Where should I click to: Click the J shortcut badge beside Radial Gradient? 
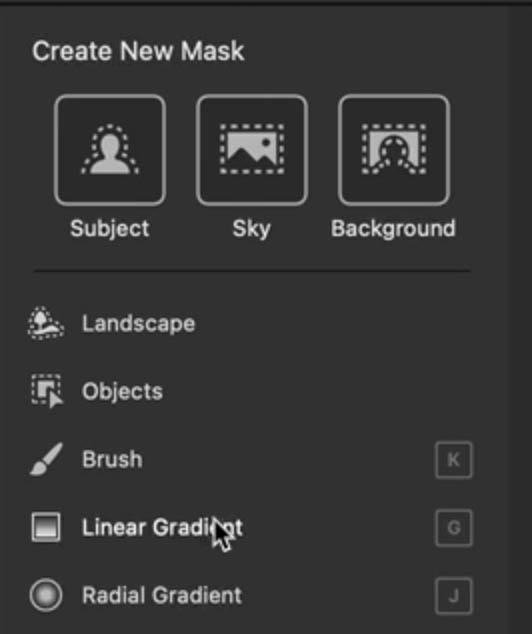point(454,596)
